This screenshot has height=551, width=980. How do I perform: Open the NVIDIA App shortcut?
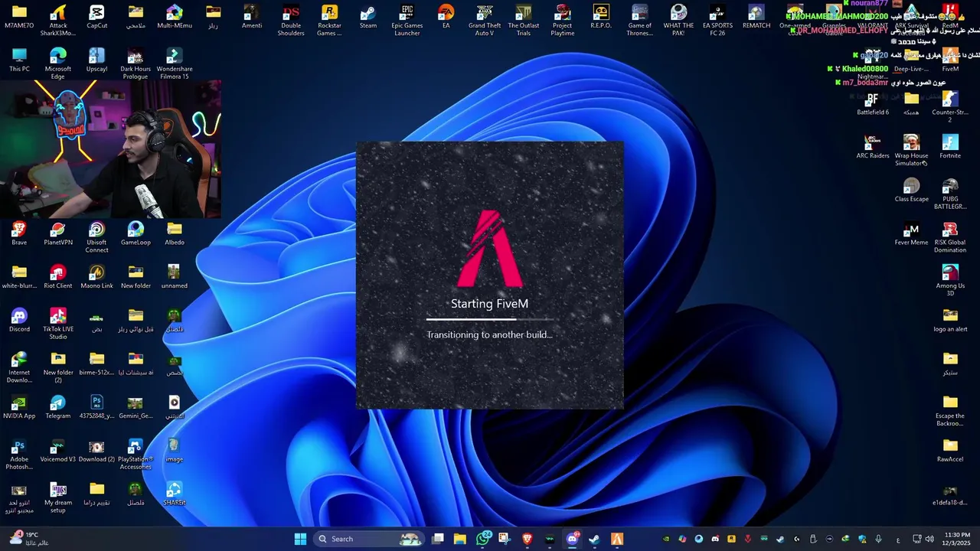tap(19, 408)
